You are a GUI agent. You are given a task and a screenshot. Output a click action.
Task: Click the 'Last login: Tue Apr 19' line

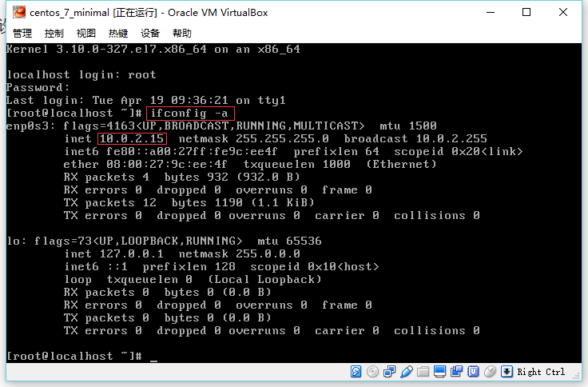coord(146,100)
